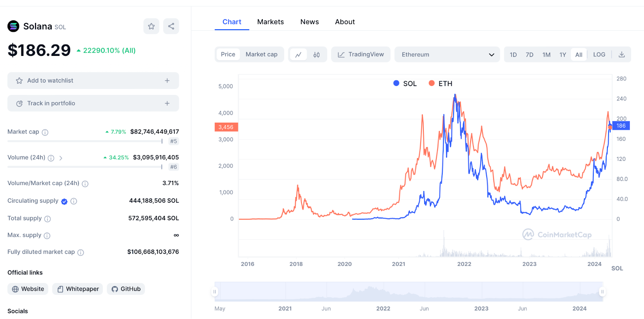The height and width of the screenshot is (319, 644).
Task: Open the official Website link
Action: click(28, 289)
